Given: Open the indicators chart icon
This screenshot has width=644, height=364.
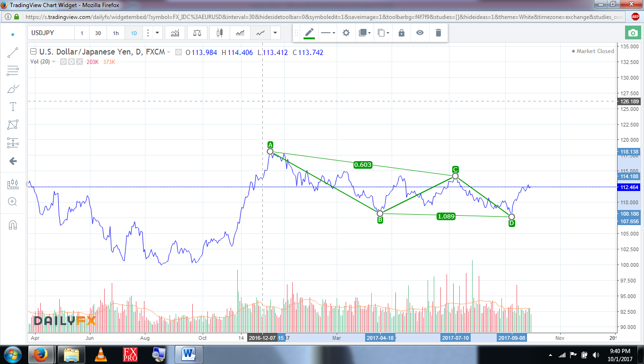Looking at the screenshot, I should pyautogui.click(x=175, y=33).
